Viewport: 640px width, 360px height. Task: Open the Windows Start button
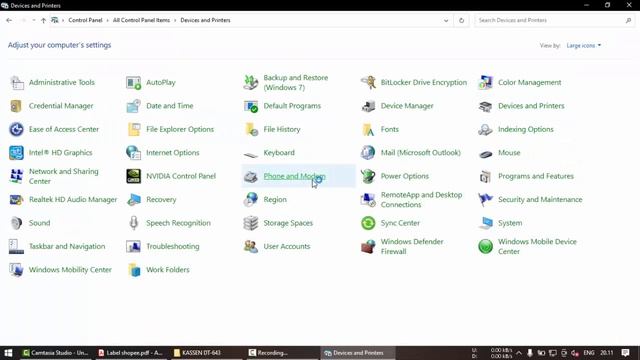(x=8, y=353)
